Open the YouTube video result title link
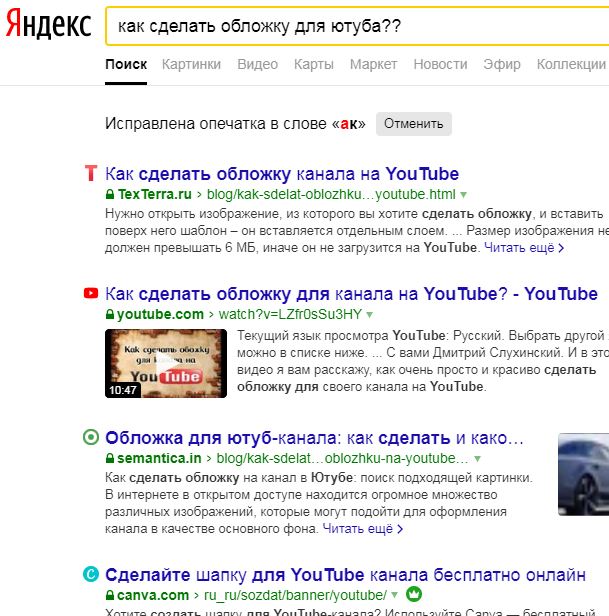Viewport: 609px width, 616px height. coord(351,294)
